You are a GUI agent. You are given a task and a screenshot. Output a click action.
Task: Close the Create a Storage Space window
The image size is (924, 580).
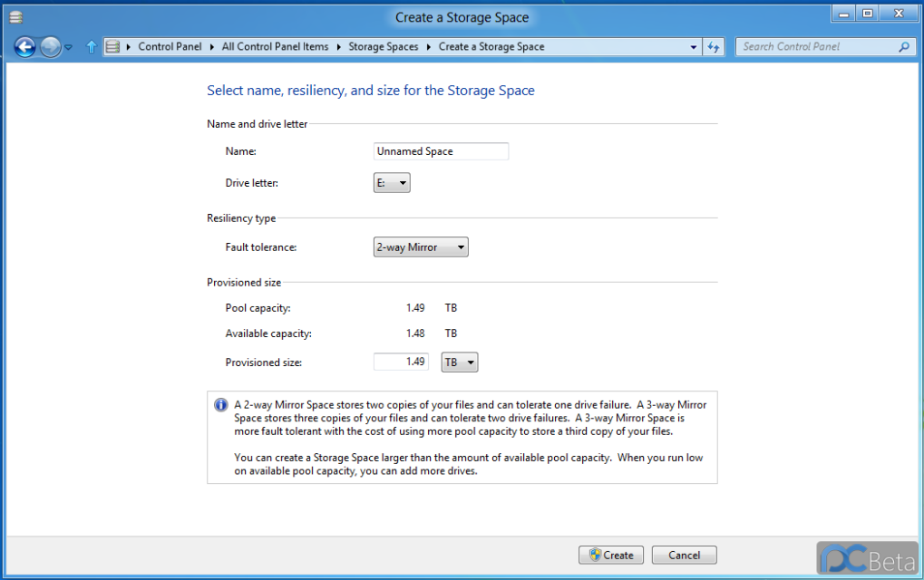click(x=899, y=14)
